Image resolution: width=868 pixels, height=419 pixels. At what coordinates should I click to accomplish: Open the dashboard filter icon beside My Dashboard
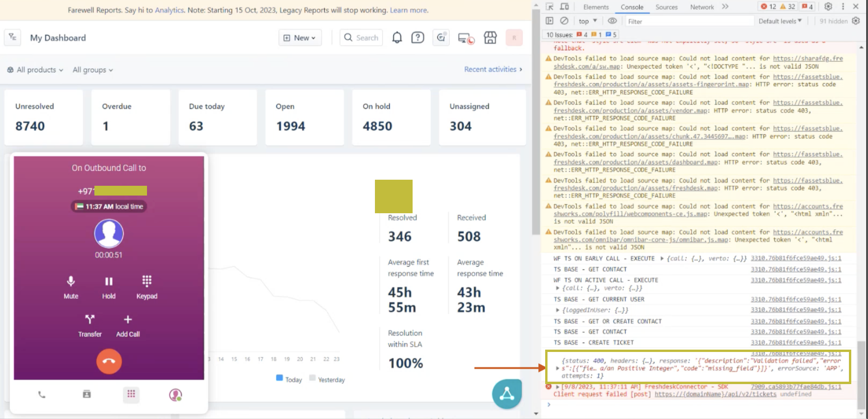pos(13,38)
